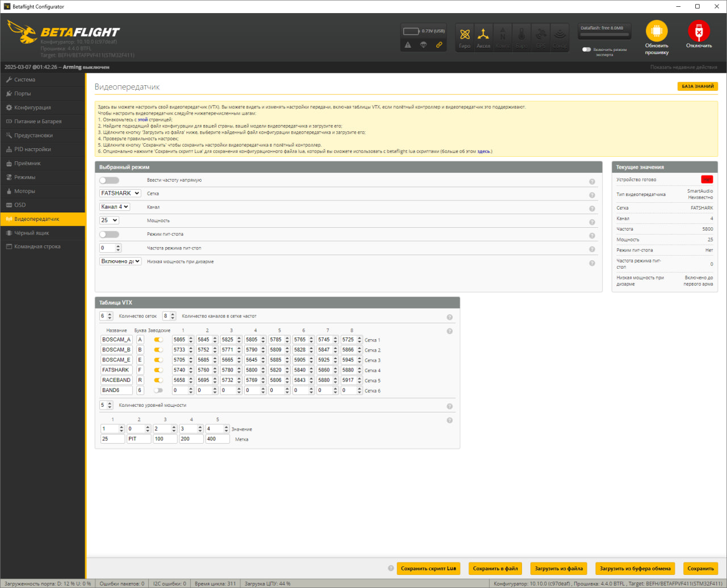Click help icon for pit-stop mode row
727x588 pixels.
[x=592, y=236]
